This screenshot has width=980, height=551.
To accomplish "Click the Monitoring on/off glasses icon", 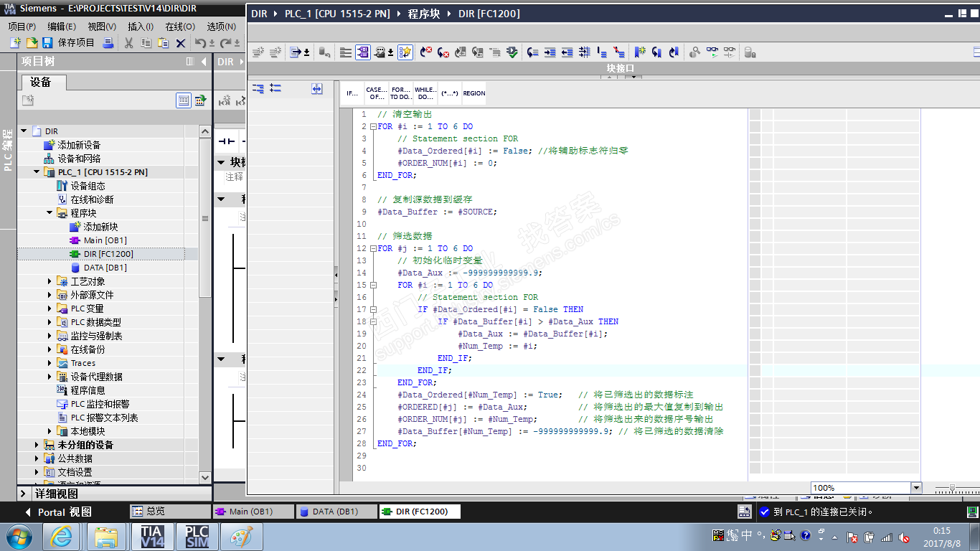I will coord(712,52).
